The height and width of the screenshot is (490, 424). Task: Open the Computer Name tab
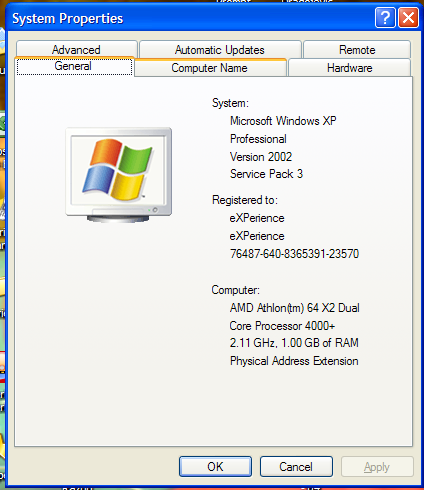[210, 68]
